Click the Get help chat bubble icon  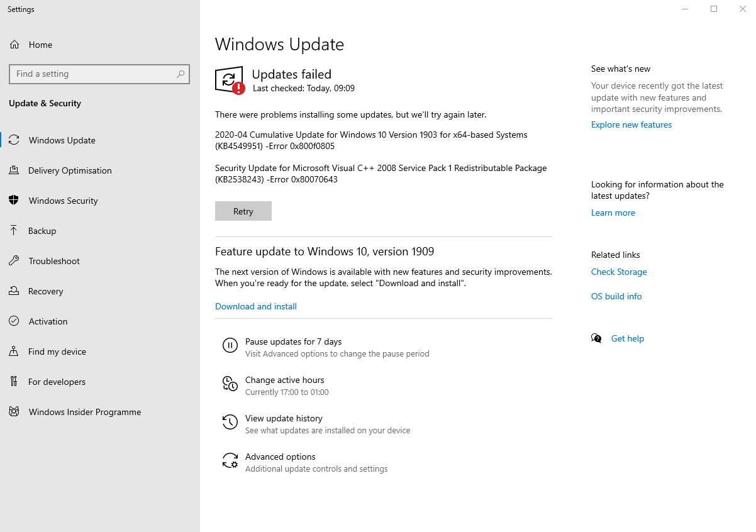tap(596, 338)
